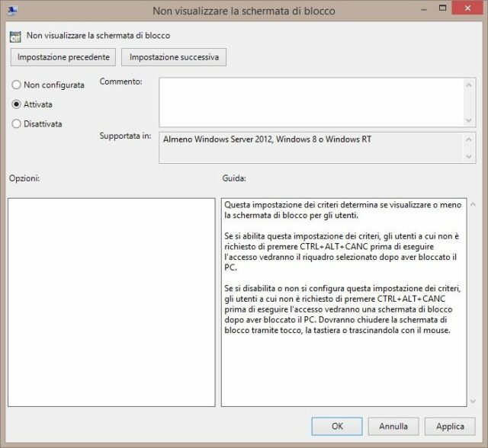This screenshot has width=488, height=448.
Task: Click the Applica button
Action: [x=450, y=427]
